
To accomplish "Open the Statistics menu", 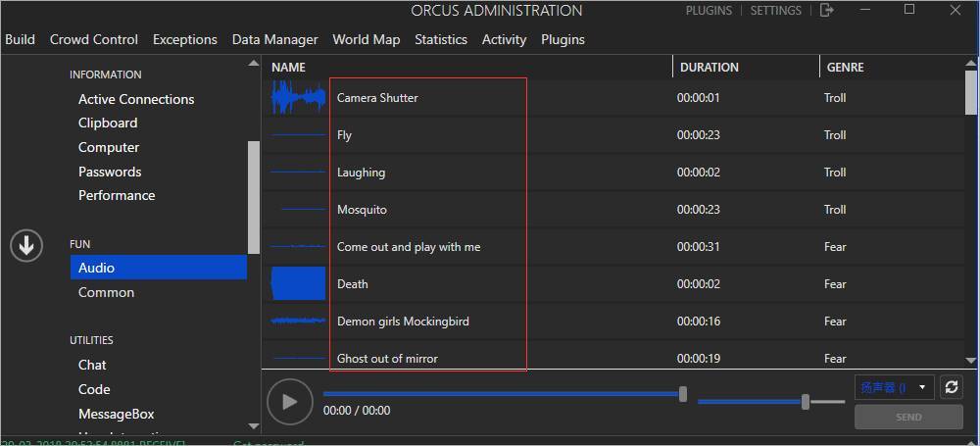I will click(441, 39).
